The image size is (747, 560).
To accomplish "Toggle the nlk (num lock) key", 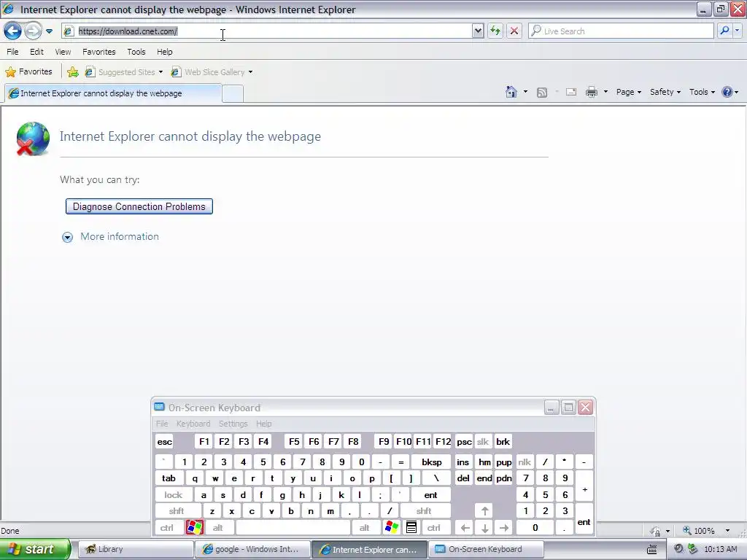I will pyautogui.click(x=525, y=462).
